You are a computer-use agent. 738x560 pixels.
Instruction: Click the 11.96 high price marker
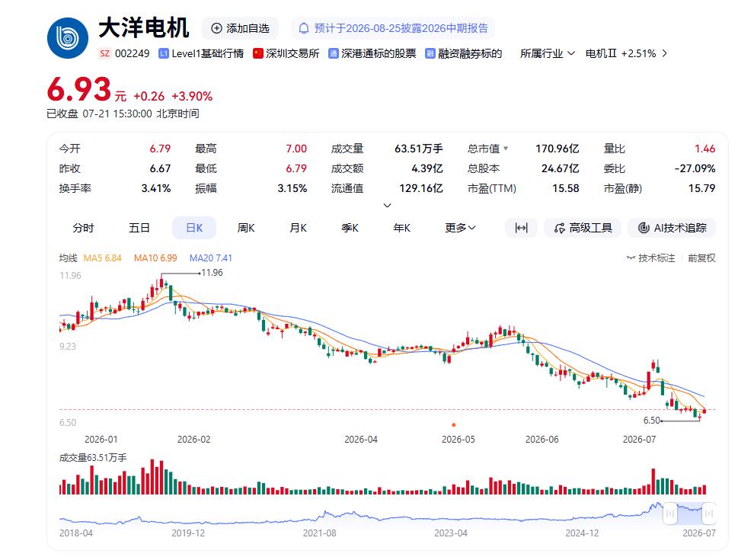click(x=211, y=273)
